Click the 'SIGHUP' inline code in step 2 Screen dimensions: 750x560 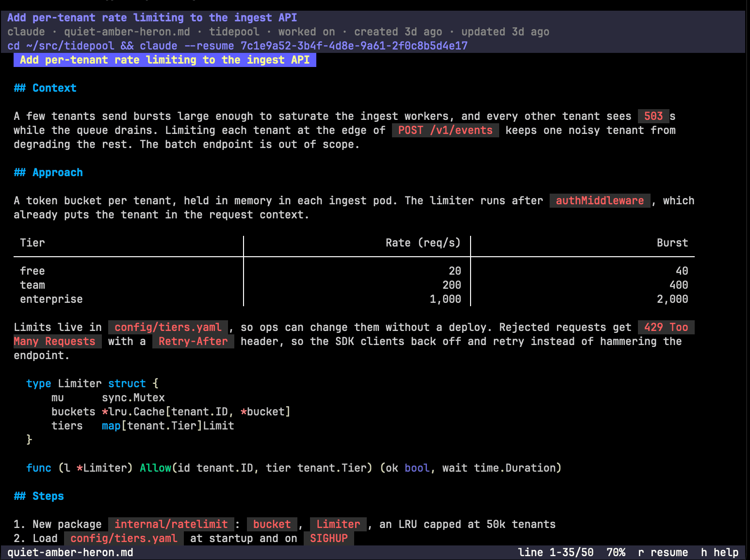(329, 538)
